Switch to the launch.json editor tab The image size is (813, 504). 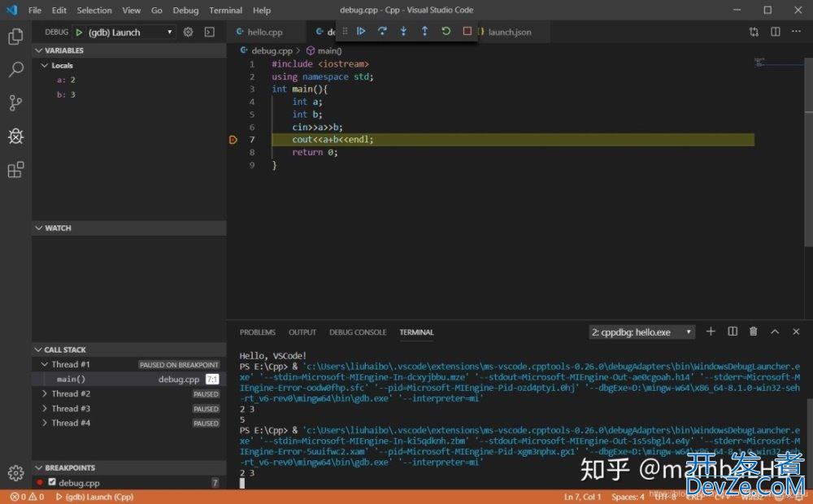tap(509, 33)
